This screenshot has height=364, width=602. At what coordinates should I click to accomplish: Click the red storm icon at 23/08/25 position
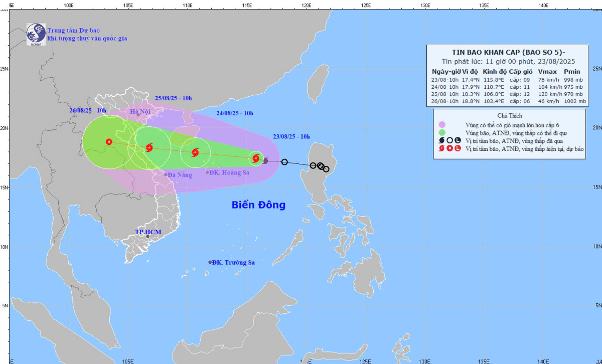(x=256, y=158)
